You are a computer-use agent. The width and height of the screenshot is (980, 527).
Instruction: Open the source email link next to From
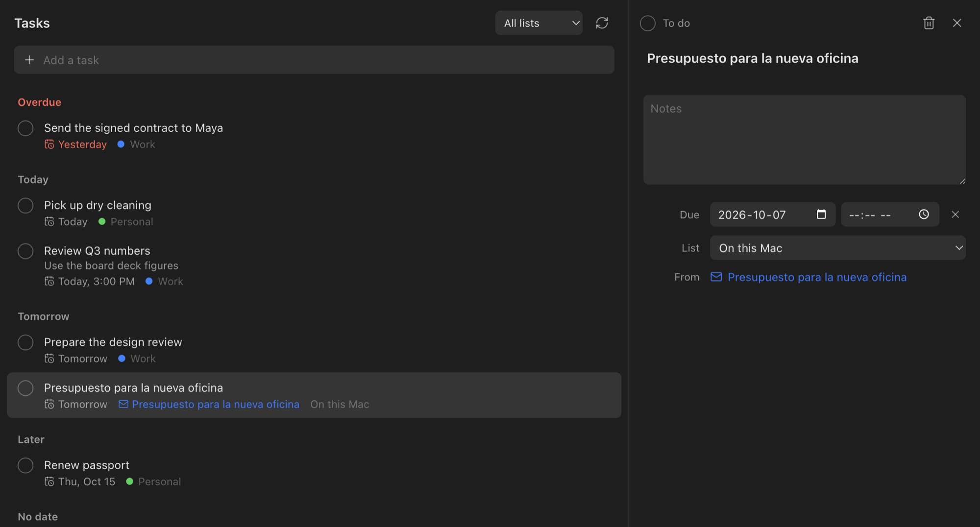(817, 277)
